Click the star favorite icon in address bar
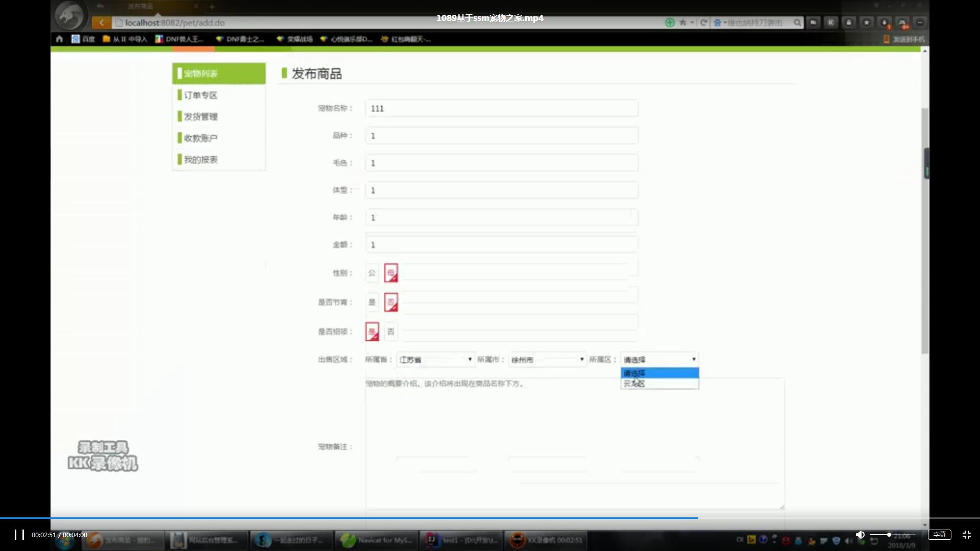 [683, 22]
